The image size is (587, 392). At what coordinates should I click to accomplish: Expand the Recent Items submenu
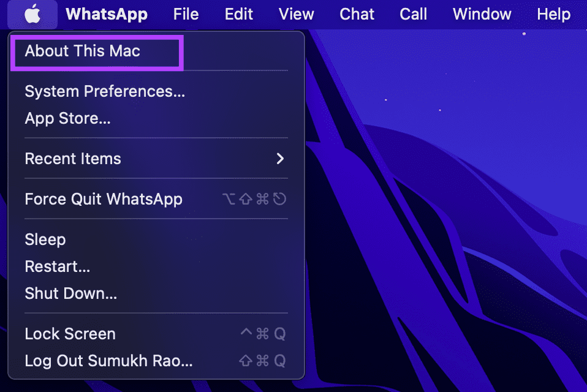coord(156,159)
